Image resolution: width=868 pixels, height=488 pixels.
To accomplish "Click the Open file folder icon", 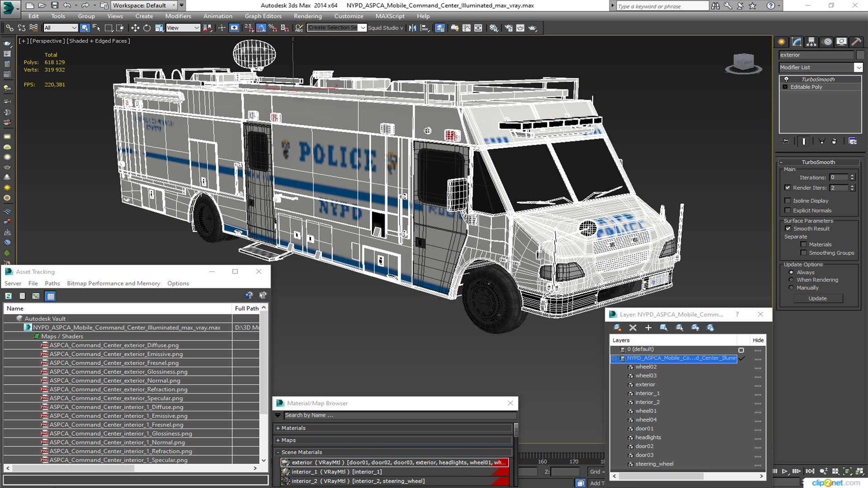I will [42, 5].
